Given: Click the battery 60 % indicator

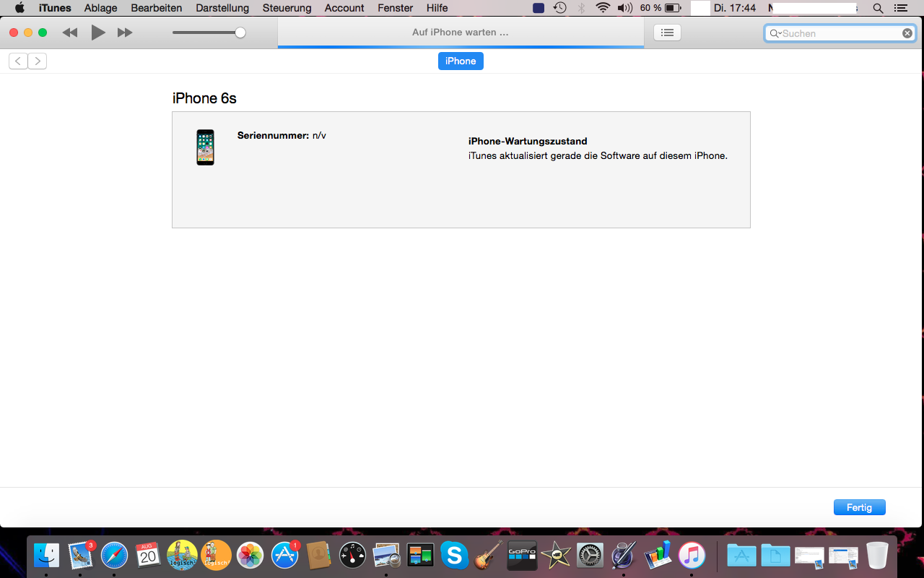Looking at the screenshot, I should pyautogui.click(x=661, y=8).
